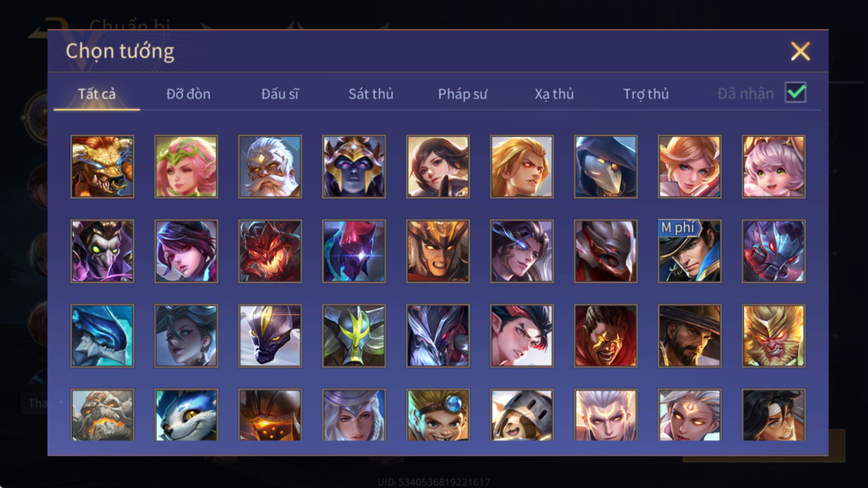868x488 pixels.
Task: Open the Đấu sĩ tab
Action: point(280,94)
